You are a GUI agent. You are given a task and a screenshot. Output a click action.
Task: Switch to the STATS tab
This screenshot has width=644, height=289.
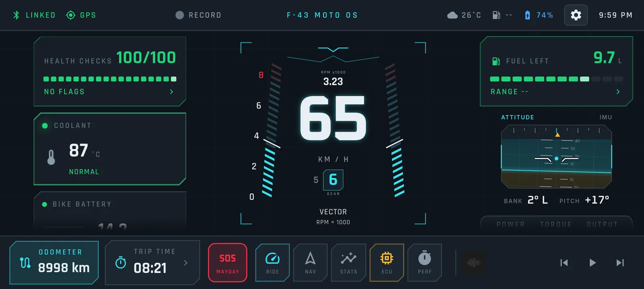(x=349, y=263)
